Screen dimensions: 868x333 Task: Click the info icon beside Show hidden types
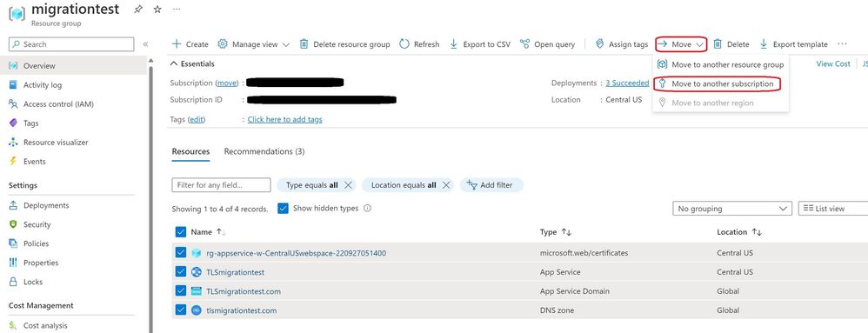367,209
